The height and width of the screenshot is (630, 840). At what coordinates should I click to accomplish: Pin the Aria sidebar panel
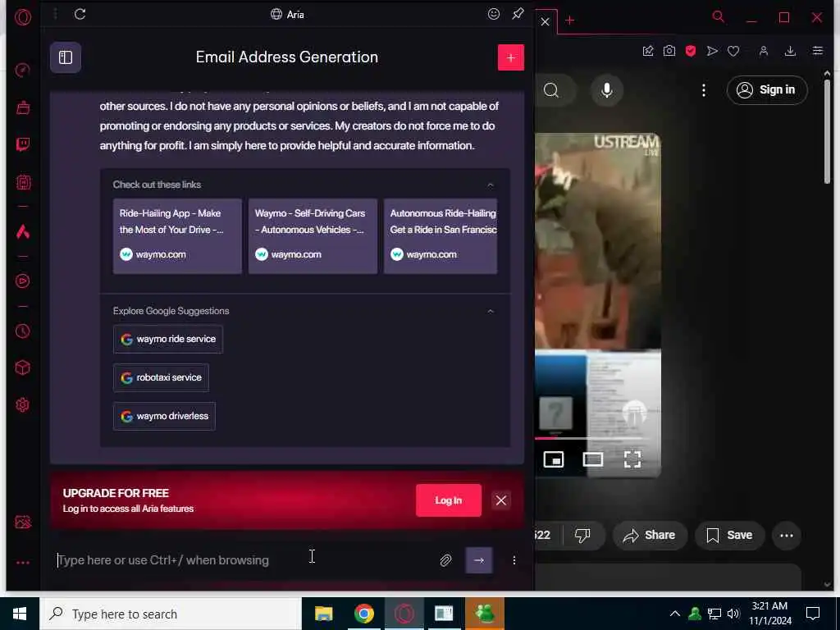[x=518, y=14]
